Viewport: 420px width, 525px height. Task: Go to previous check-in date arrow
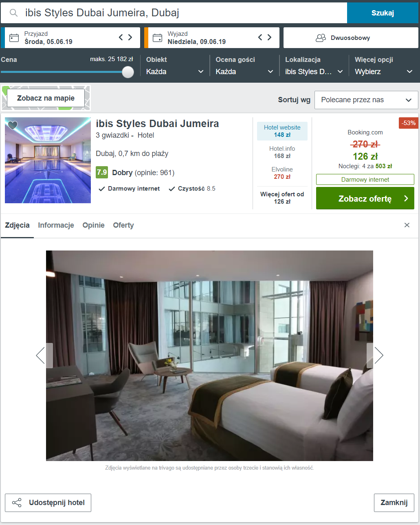(121, 37)
